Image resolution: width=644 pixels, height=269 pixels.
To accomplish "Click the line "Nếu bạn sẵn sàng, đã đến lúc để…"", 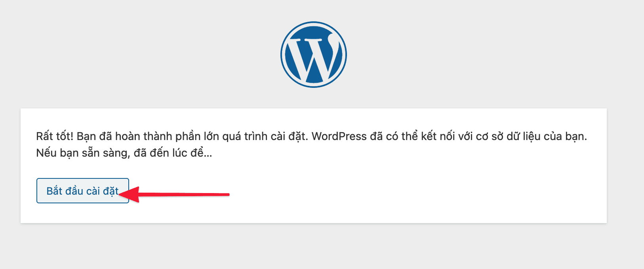I will tap(124, 153).
